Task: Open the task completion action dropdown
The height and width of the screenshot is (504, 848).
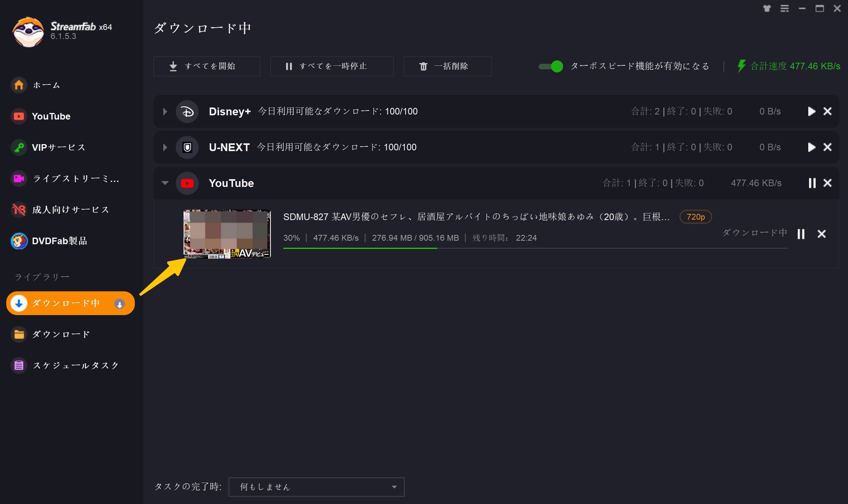Action: click(x=316, y=487)
